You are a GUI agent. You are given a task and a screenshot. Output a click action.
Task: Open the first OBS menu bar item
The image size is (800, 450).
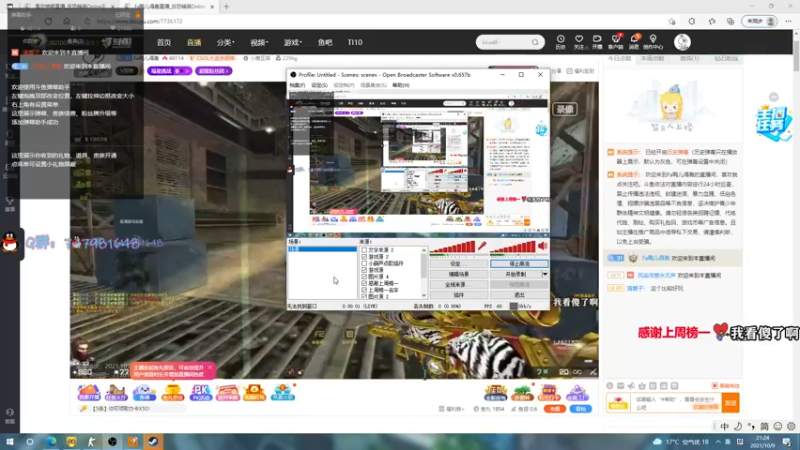click(297, 85)
